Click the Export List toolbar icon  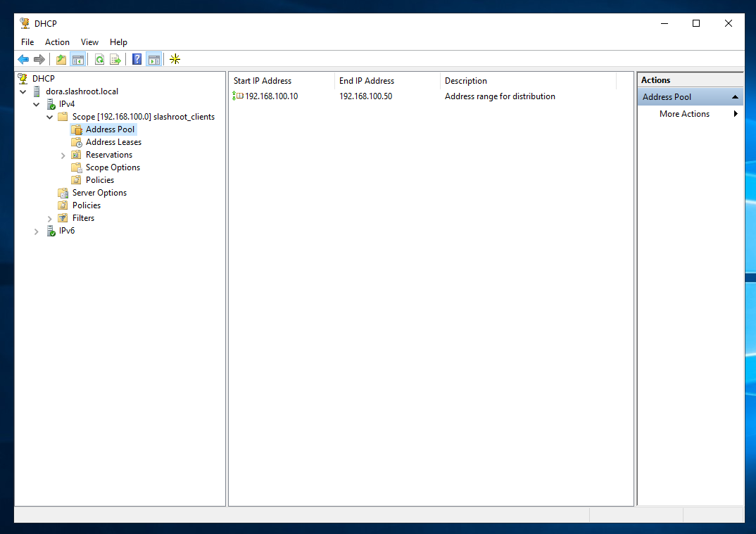[x=115, y=60]
